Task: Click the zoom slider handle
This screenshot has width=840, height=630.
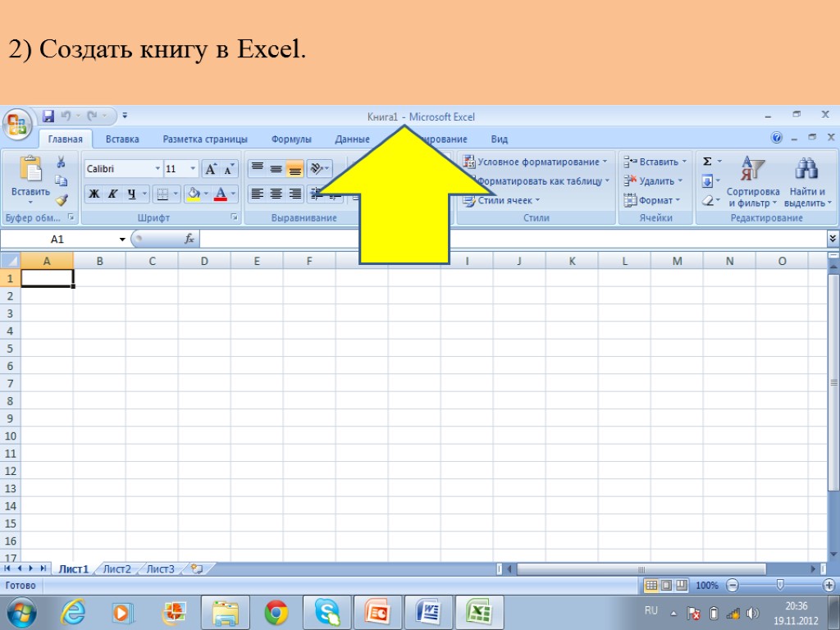Action: pyautogui.click(x=780, y=584)
